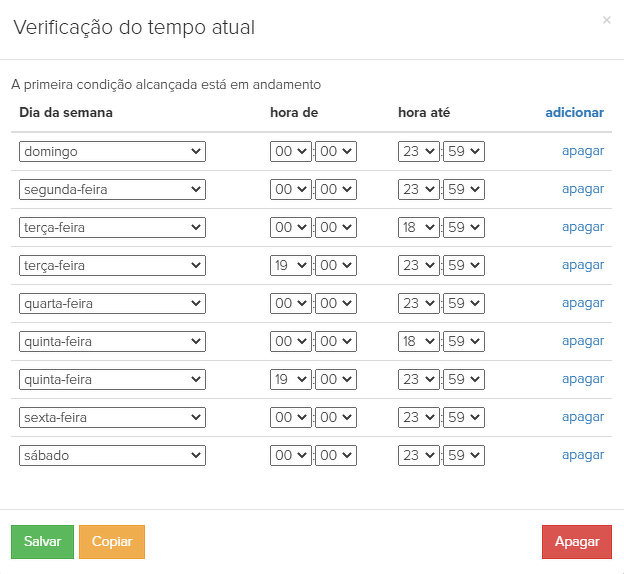Open the quarta-feira weekday dropdown
The width and height of the screenshot is (624, 574).
pyautogui.click(x=112, y=303)
